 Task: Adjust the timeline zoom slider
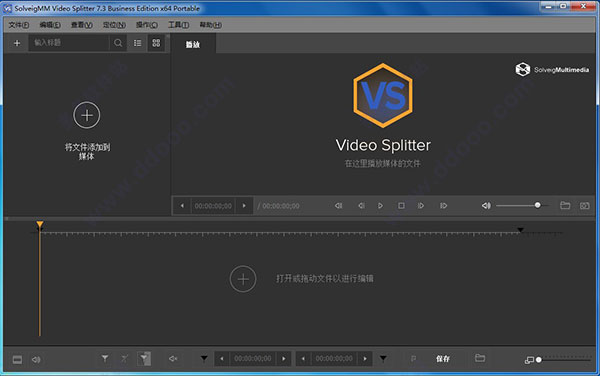click(564, 360)
